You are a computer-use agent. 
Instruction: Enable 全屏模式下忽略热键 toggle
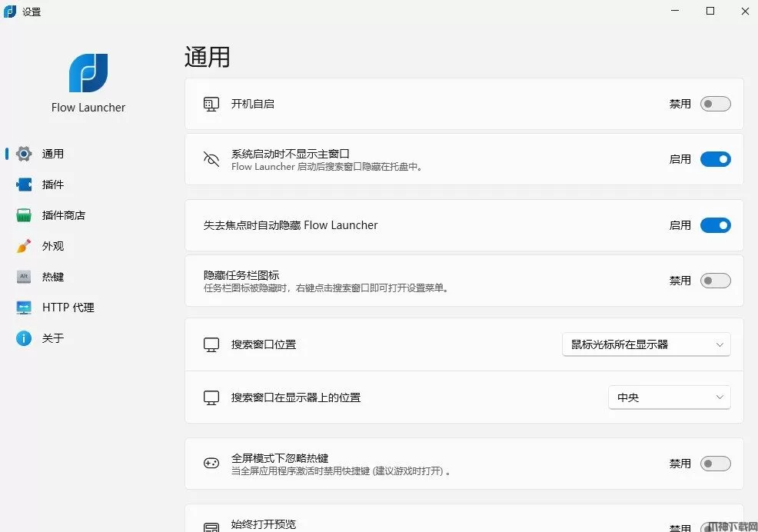pos(715,464)
